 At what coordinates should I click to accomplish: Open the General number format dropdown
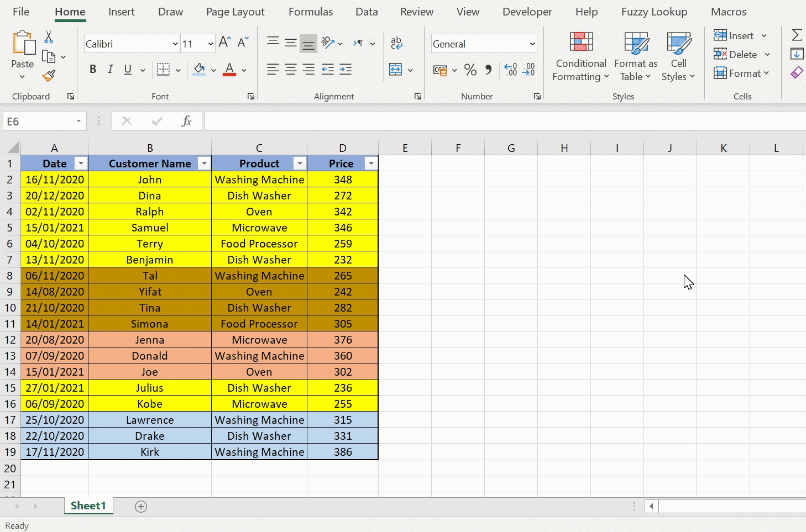point(532,44)
